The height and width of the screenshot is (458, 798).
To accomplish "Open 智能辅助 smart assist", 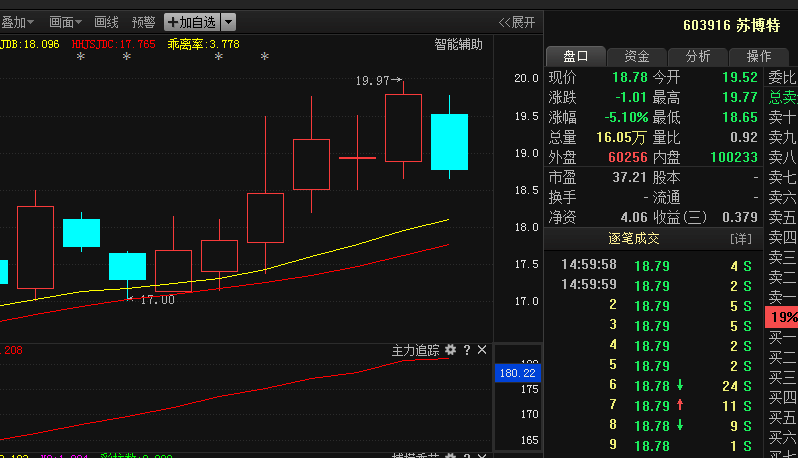I will pyautogui.click(x=458, y=44).
